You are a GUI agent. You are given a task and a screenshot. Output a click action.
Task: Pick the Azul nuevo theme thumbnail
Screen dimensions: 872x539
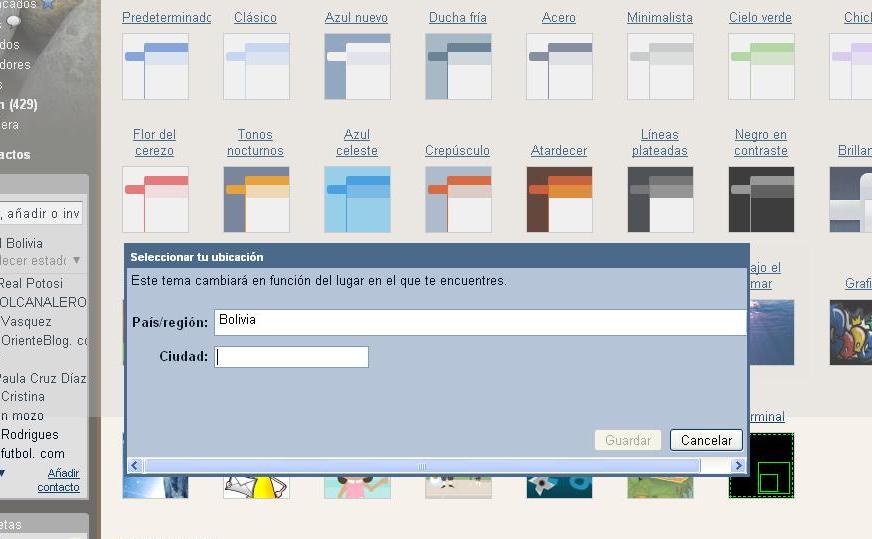(x=358, y=66)
